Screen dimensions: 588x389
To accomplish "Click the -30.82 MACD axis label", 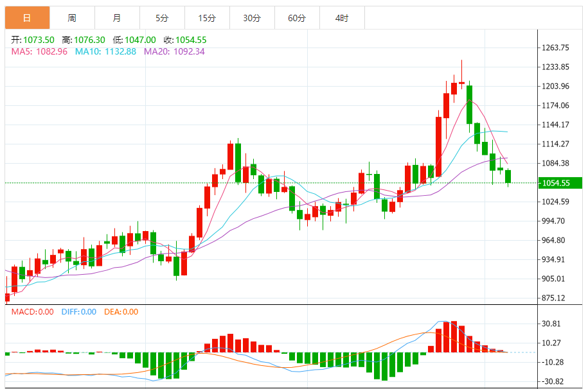I will [x=553, y=381].
